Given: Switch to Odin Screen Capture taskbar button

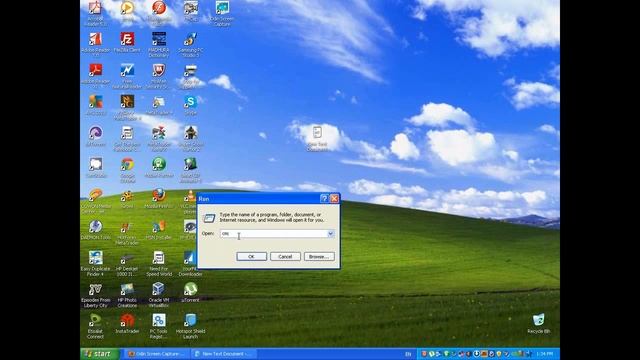Looking at the screenshot, I should point(156,354).
